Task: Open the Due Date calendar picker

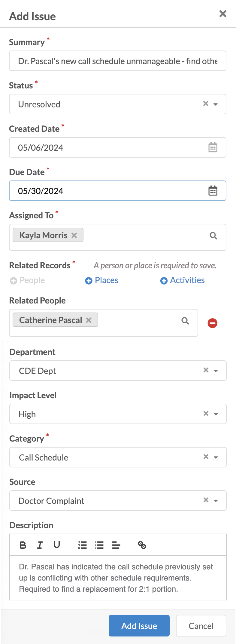Action: [213, 191]
